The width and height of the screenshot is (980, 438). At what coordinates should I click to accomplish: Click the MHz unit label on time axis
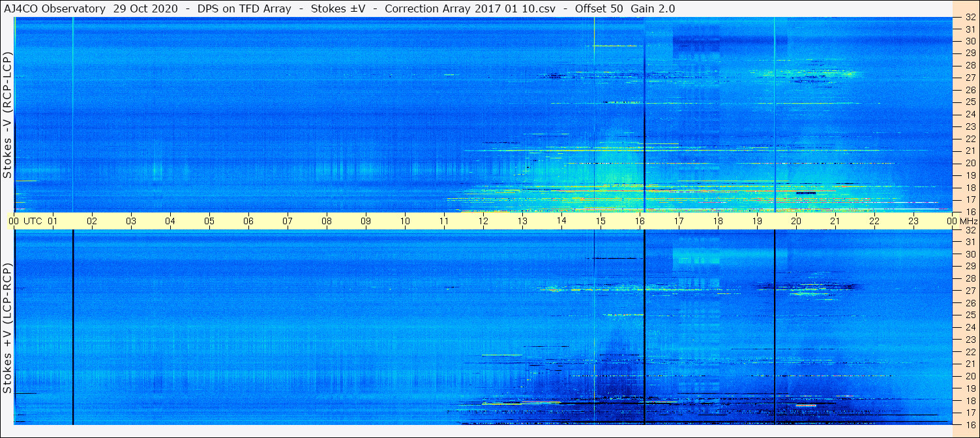pyautogui.click(x=969, y=221)
